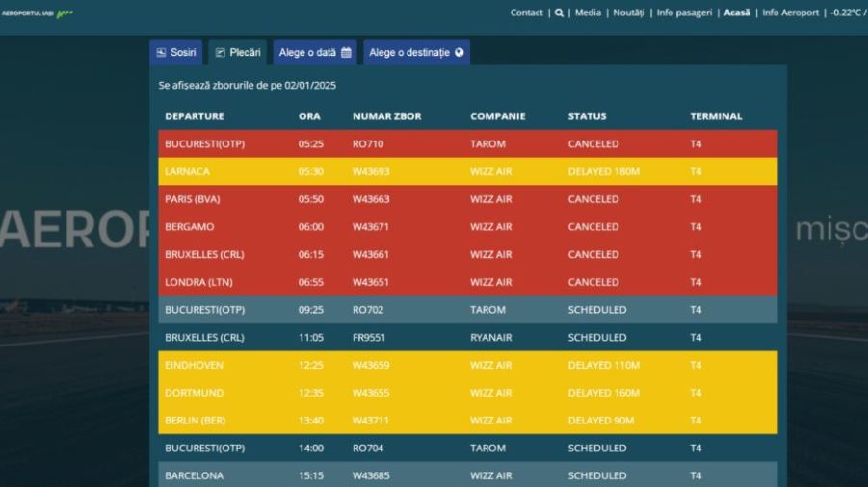Open the Alege o destinație selector
This screenshot has height=487, width=868.
[x=417, y=53]
